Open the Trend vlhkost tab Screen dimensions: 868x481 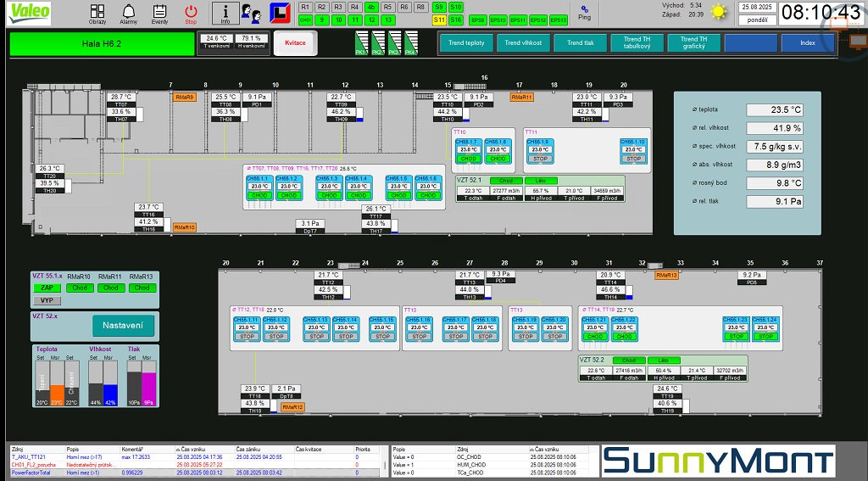523,42
